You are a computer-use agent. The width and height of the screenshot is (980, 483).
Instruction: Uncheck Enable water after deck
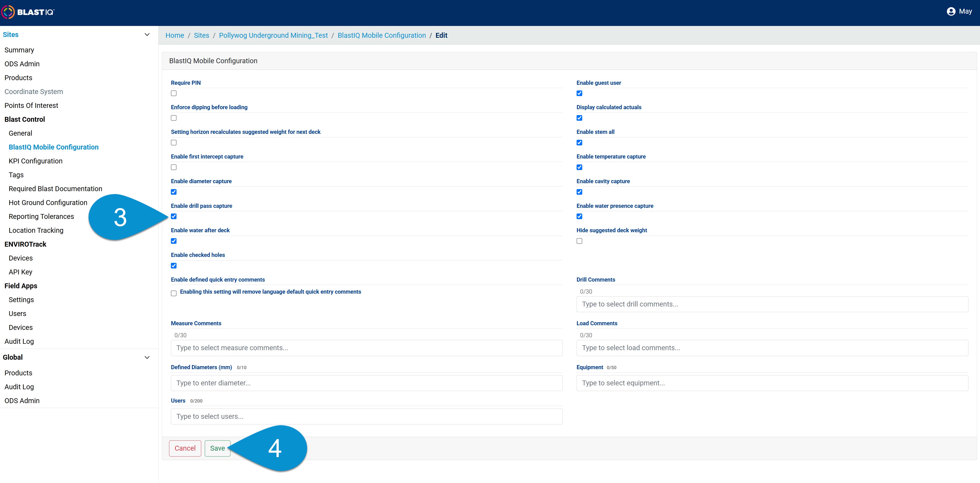pyautogui.click(x=174, y=241)
